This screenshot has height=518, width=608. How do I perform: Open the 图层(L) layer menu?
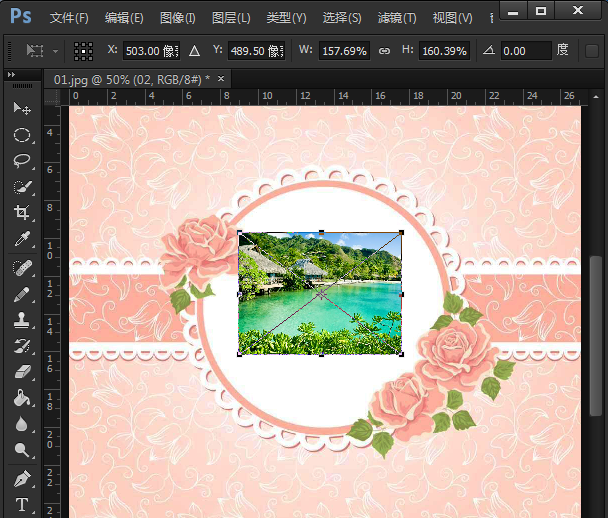click(232, 18)
